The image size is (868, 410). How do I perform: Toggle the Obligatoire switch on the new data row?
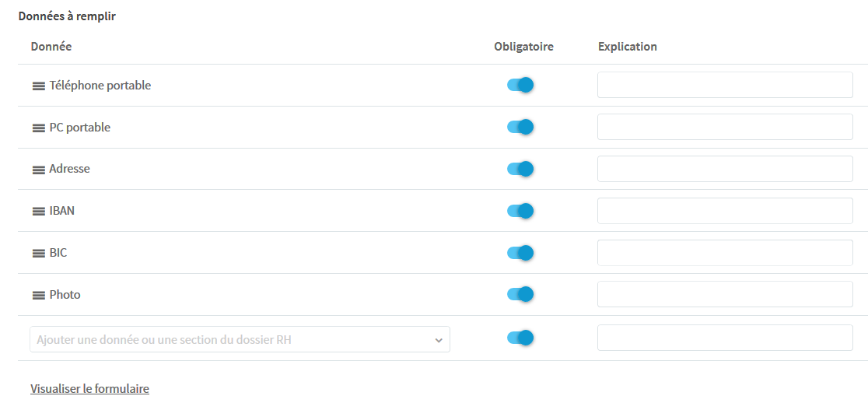click(x=520, y=338)
